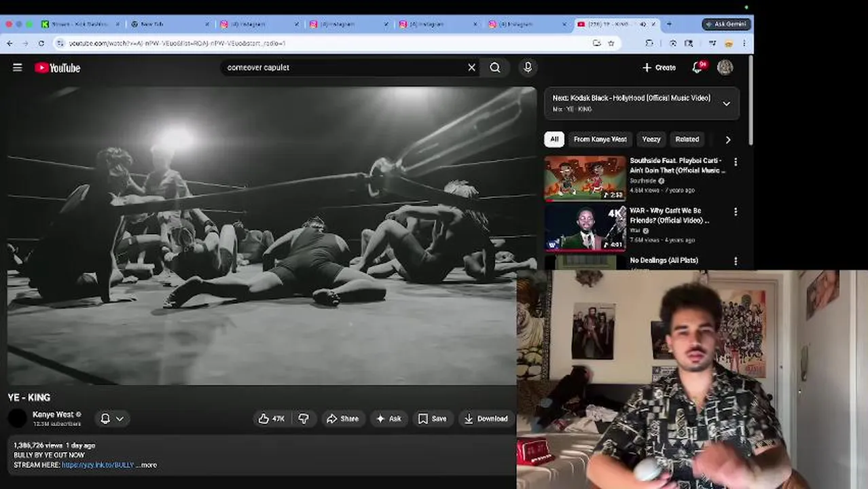Open the WAR Why Can't We Be Friends thumbnail
The height and width of the screenshot is (489, 868).
[585, 228]
